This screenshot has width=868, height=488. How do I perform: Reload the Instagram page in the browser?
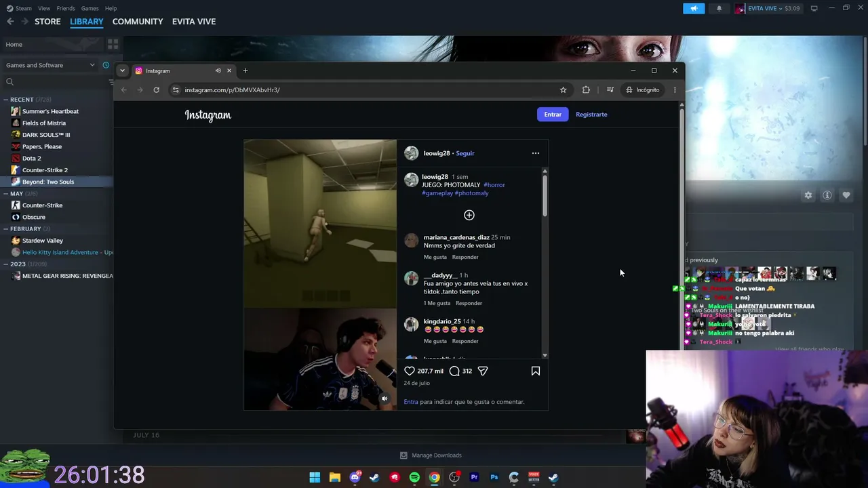156,89
